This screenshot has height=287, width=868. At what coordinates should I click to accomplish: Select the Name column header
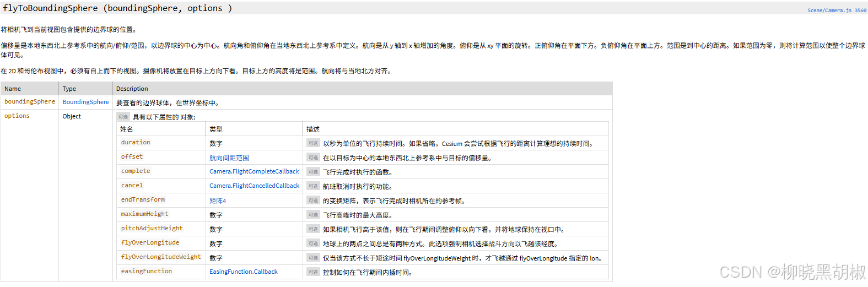13,89
